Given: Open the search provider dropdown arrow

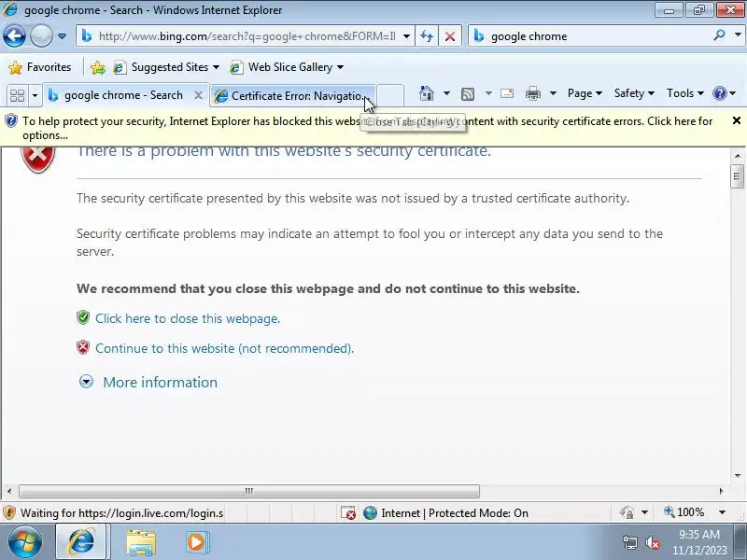Looking at the screenshot, I should pyautogui.click(x=738, y=35).
